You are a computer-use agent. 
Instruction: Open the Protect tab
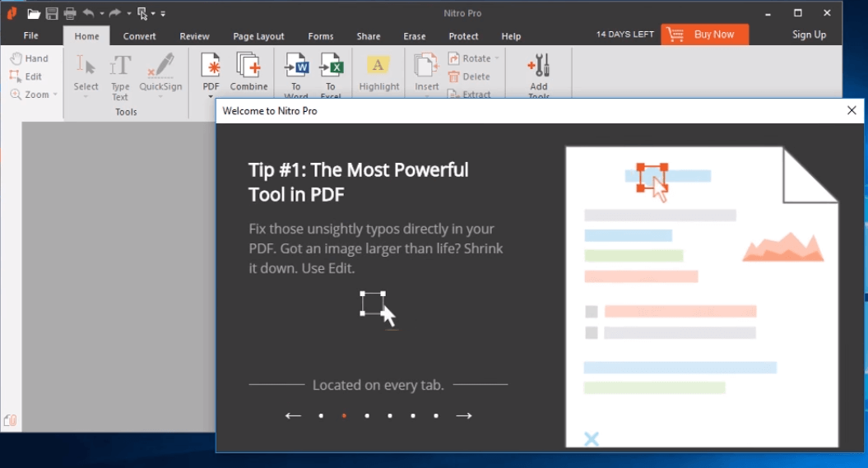(463, 36)
